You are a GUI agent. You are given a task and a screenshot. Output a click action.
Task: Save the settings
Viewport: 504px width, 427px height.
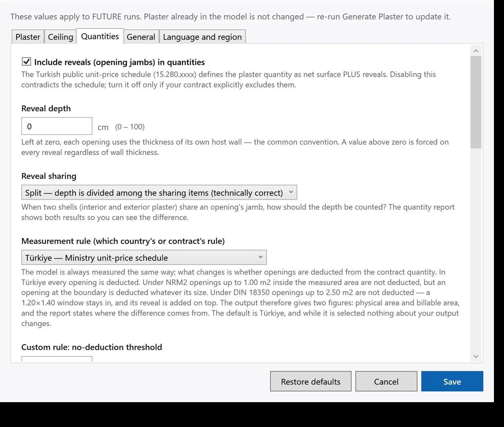pyautogui.click(x=452, y=381)
